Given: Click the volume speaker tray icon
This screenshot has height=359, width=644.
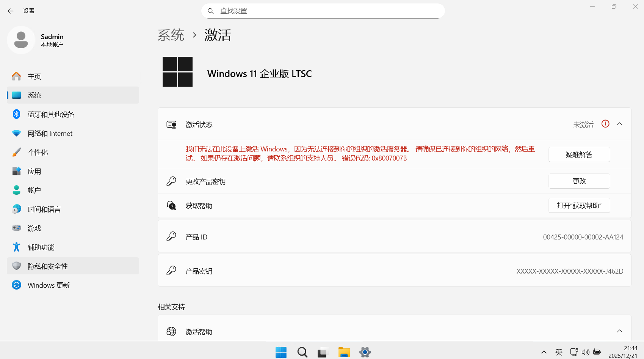Looking at the screenshot, I should pos(585,352).
